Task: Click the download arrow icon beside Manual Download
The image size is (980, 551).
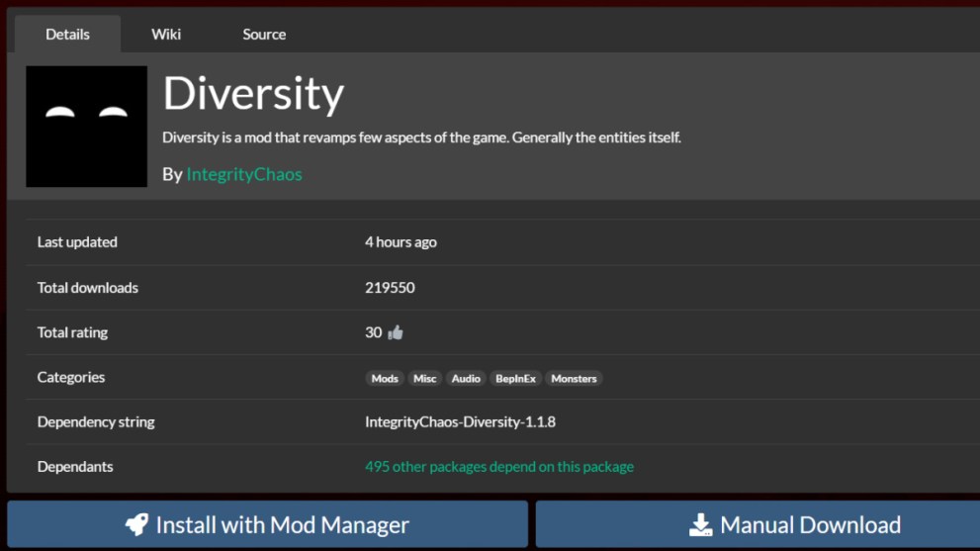Action: (x=701, y=525)
